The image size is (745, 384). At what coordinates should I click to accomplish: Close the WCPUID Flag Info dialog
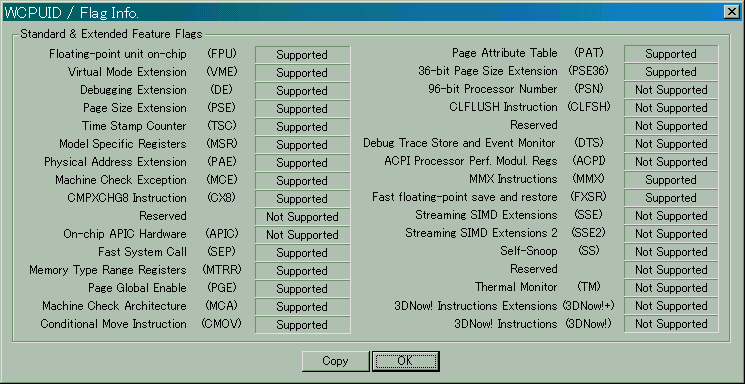(x=732, y=13)
